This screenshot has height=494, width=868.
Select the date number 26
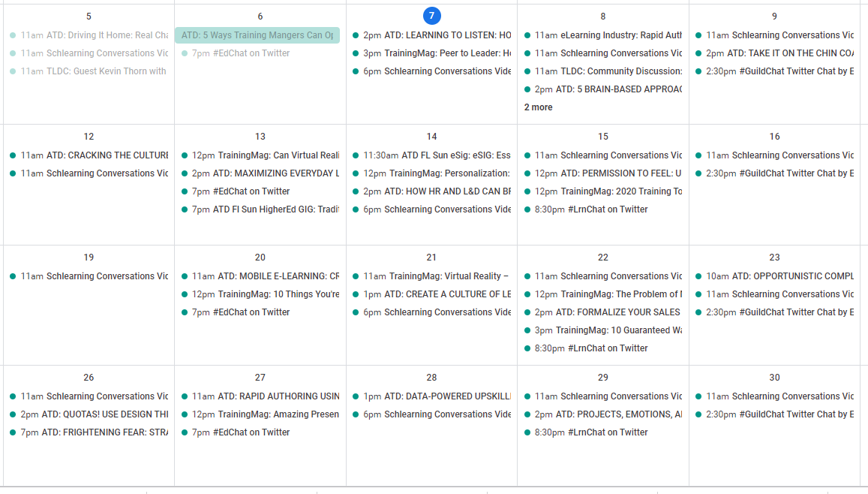click(x=89, y=378)
